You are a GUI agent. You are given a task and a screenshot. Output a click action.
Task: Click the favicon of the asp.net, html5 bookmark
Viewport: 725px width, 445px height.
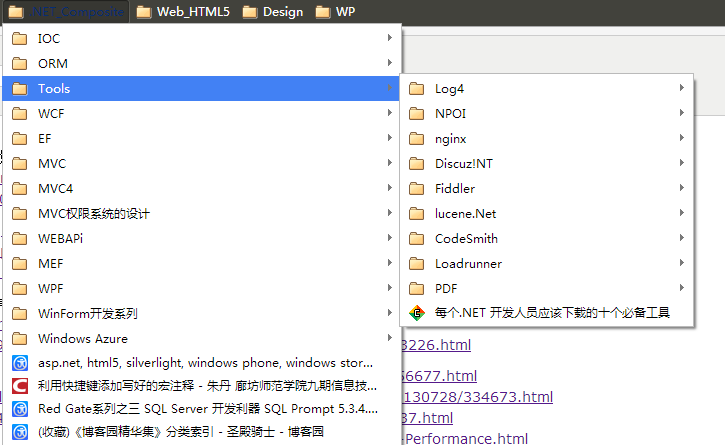(20, 363)
